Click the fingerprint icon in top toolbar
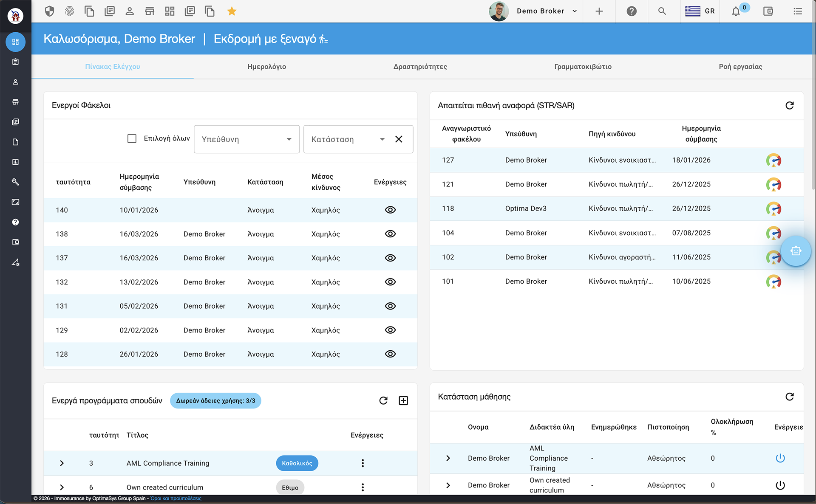 [69, 11]
